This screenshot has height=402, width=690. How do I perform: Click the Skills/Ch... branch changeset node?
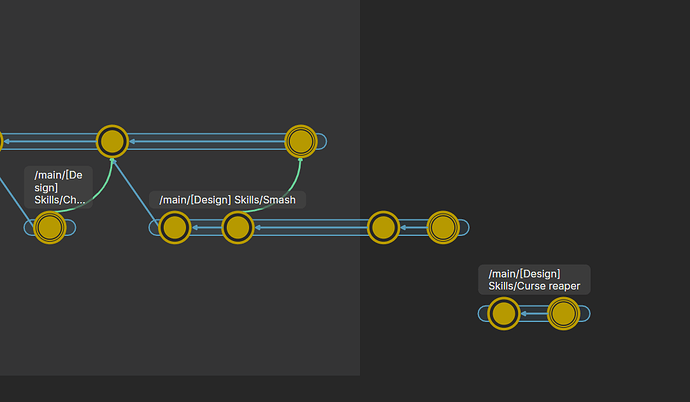50,227
